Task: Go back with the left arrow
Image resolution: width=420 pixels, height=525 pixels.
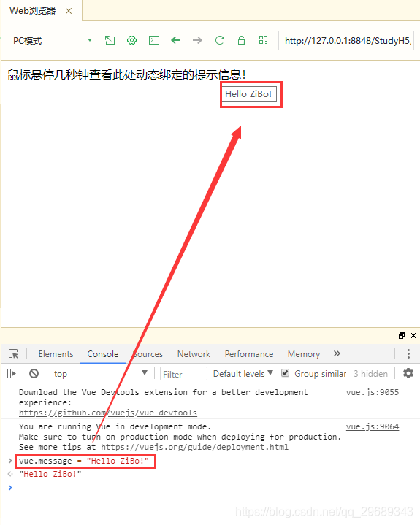Action: pos(175,40)
